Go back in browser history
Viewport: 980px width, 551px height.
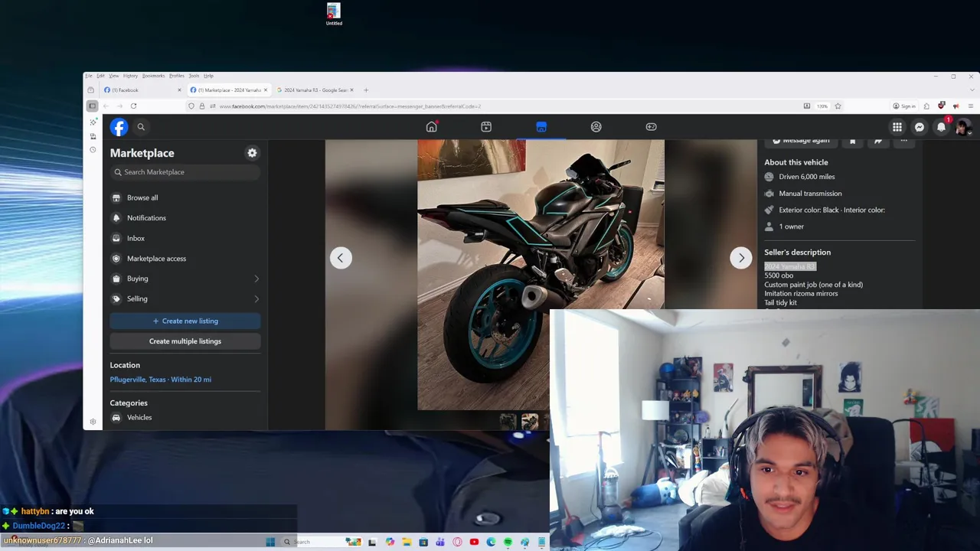[x=106, y=106]
